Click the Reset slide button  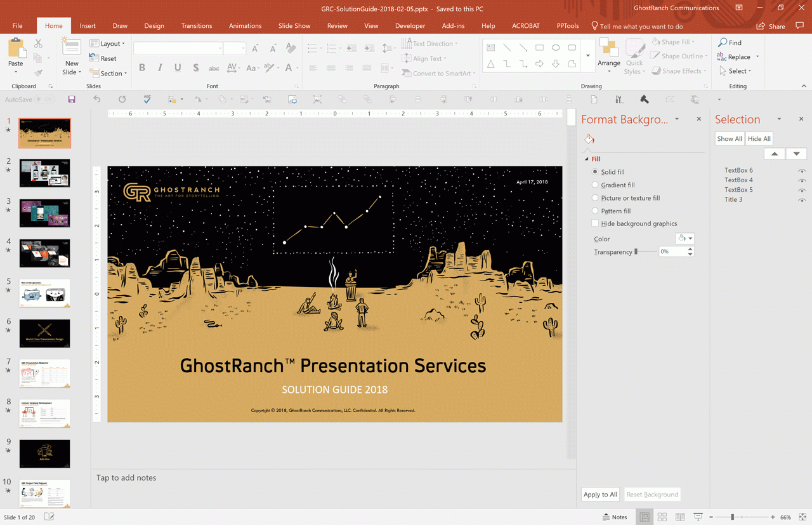(x=103, y=58)
